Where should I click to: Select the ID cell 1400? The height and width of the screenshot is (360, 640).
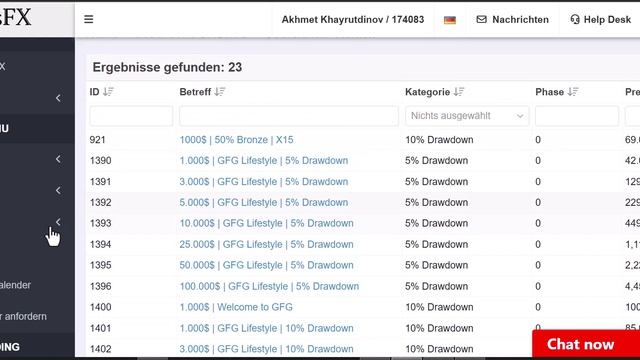[100, 307]
